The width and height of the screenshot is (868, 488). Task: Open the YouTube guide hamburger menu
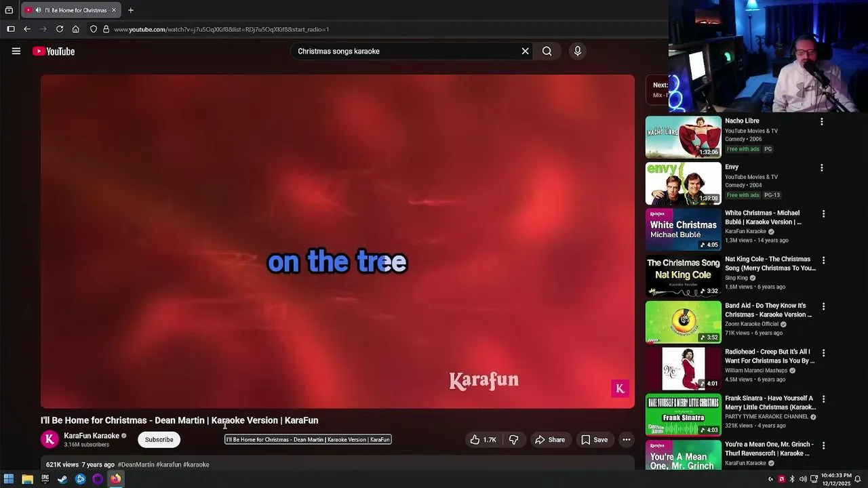pos(16,51)
